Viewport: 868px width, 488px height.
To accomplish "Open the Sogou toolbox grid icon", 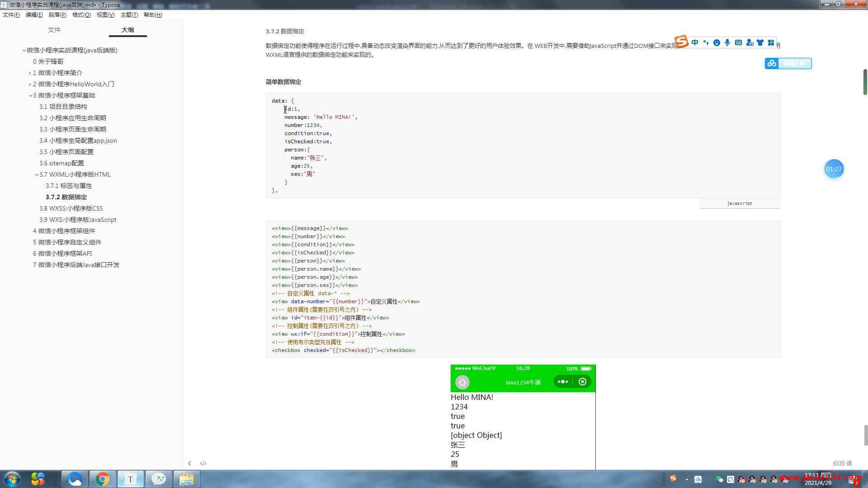I will pyautogui.click(x=771, y=42).
